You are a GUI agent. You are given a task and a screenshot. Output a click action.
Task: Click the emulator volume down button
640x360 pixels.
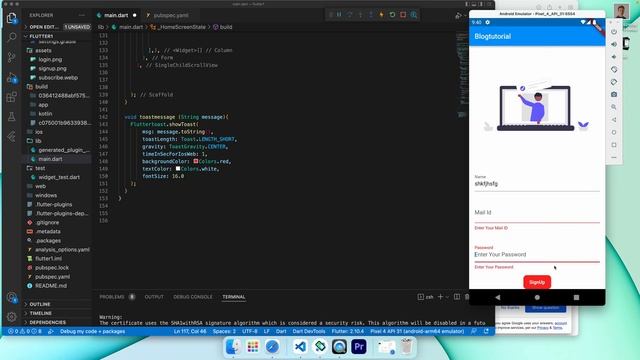(x=614, y=57)
